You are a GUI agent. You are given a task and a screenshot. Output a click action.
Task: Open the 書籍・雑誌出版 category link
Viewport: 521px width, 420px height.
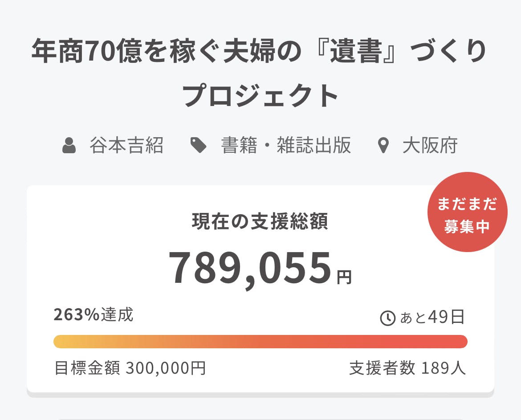[x=286, y=146]
